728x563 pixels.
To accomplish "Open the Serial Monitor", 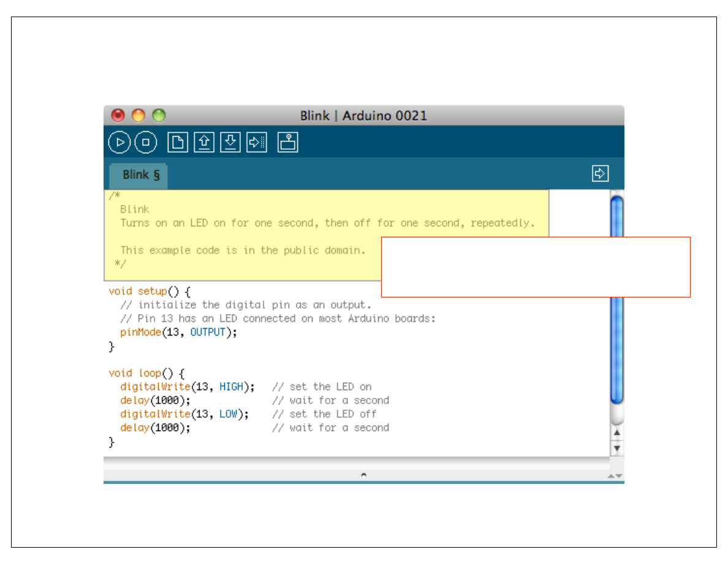I will 287,142.
